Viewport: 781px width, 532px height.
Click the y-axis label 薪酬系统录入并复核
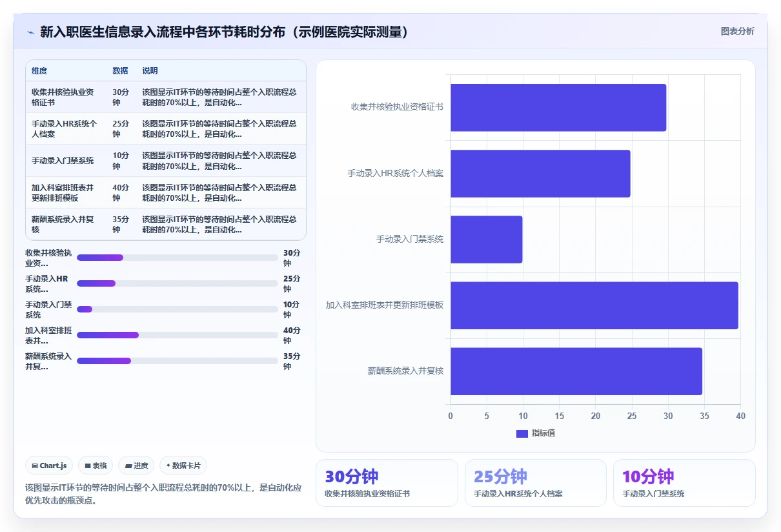(405, 371)
